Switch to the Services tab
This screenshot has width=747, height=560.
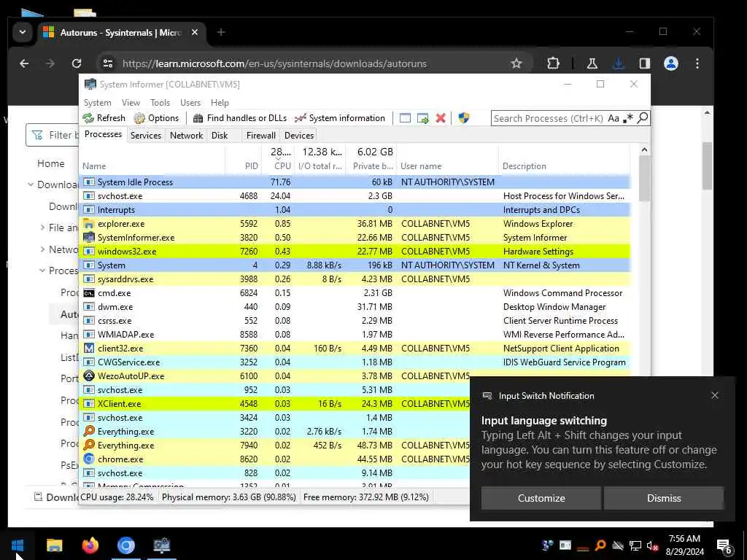point(146,135)
